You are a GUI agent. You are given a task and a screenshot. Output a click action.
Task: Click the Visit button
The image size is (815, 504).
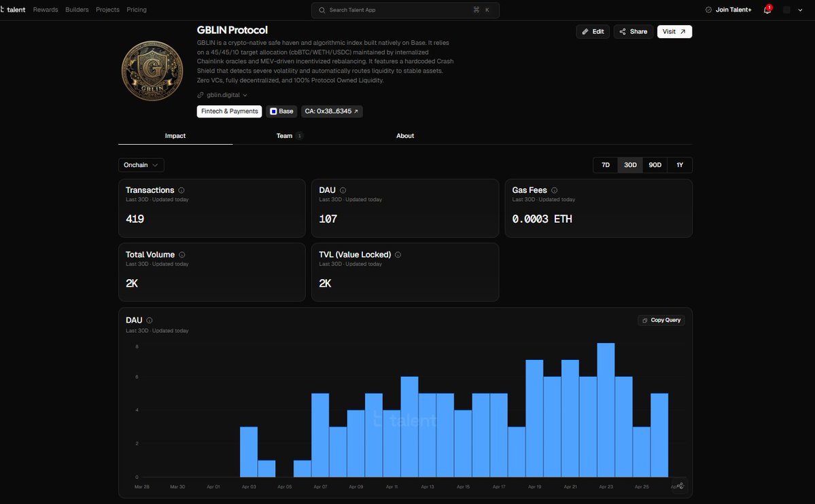pyautogui.click(x=674, y=32)
